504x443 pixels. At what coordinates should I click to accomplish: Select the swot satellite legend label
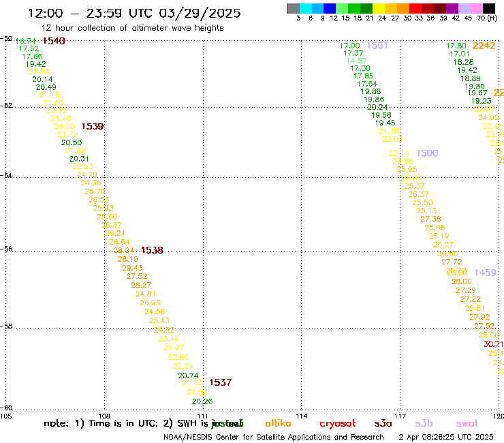[467, 424]
